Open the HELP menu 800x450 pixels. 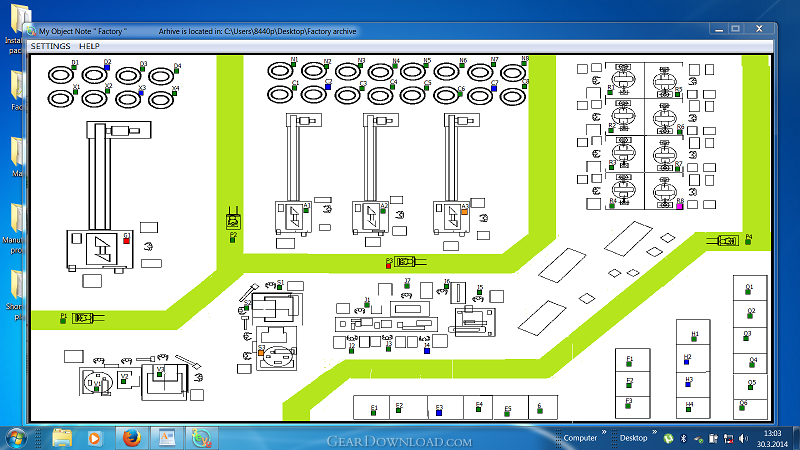coord(89,46)
